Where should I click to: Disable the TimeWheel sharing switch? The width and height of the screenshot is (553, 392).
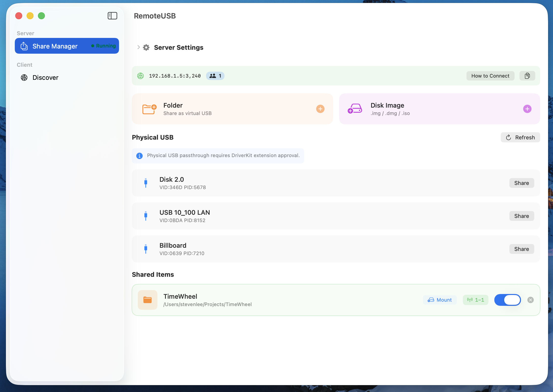507,300
